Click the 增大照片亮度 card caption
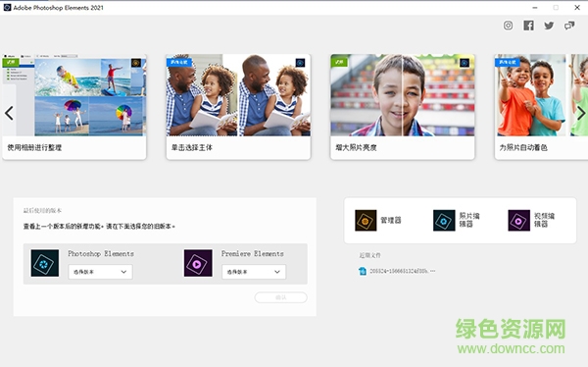 point(356,147)
